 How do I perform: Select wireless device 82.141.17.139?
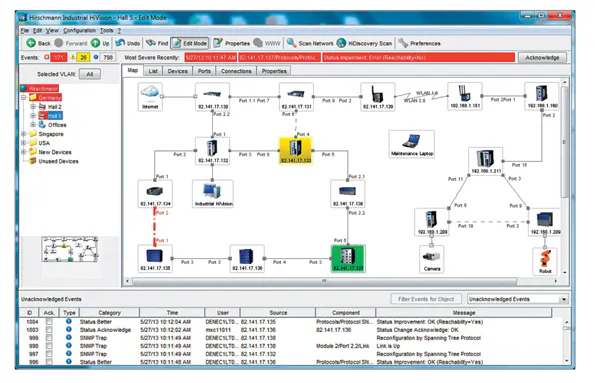tap(378, 97)
